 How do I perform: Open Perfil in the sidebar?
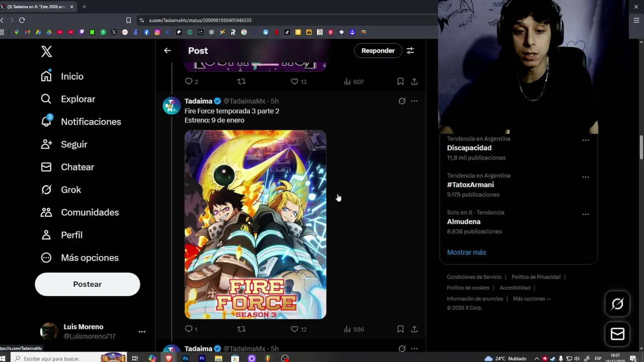61,235
